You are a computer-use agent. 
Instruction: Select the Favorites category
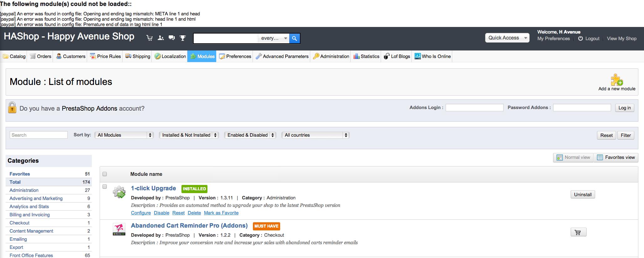pos(20,174)
